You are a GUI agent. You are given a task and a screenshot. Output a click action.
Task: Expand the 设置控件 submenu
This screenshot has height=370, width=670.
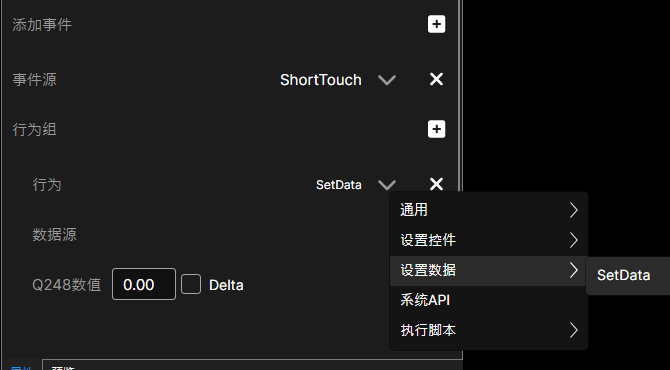pyautogui.click(x=489, y=240)
